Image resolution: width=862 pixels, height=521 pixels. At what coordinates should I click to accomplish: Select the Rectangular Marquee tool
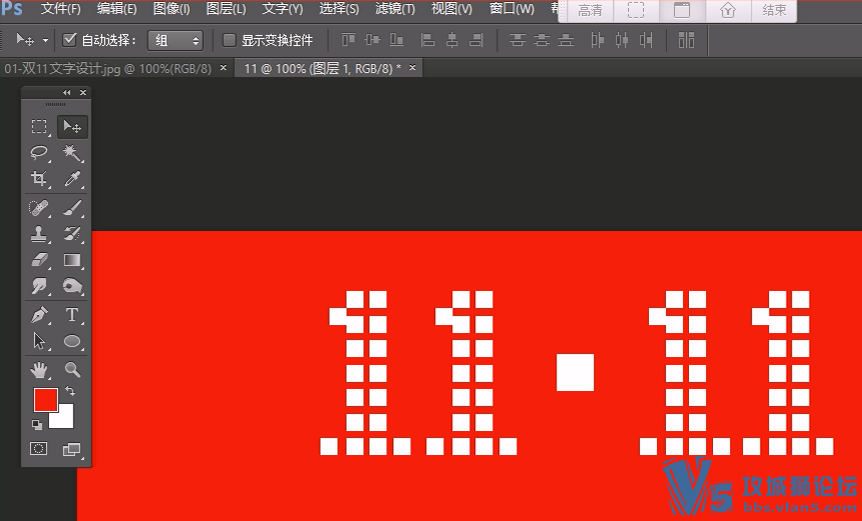[x=39, y=127]
